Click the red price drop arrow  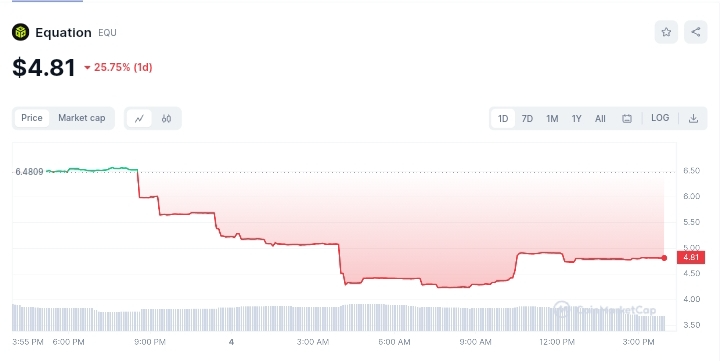tap(87, 68)
